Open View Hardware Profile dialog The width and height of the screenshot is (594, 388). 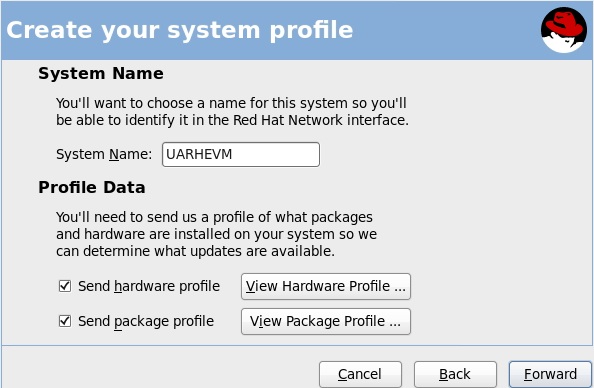(326, 286)
